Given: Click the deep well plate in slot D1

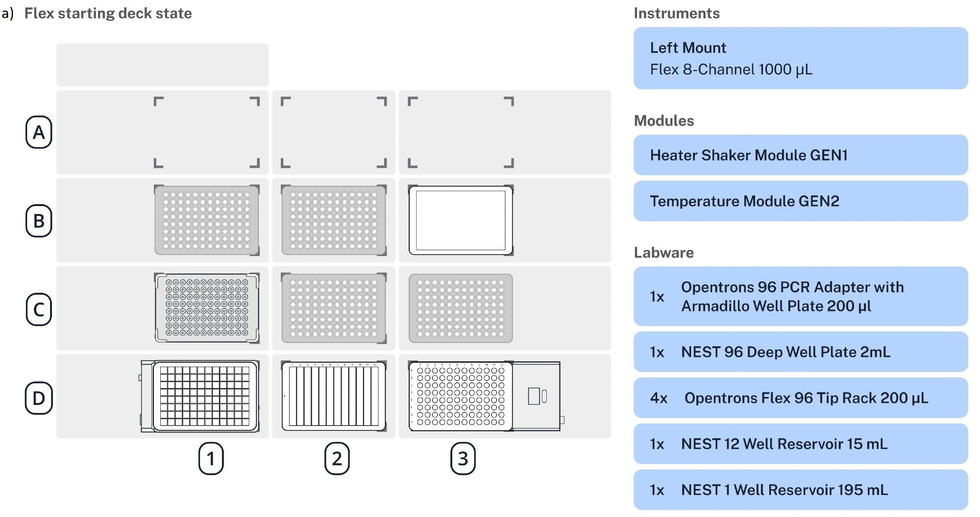Looking at the screenshot, I should pos(205,396).
